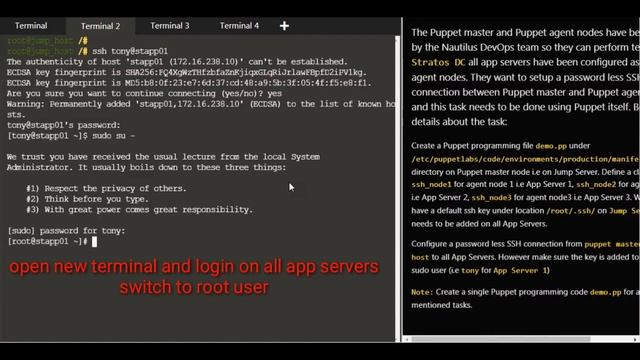The width and height of the screenshot is (640, 360).
Task: Click 'App Server 1)' highlighted text
Action: coord(521,271)
